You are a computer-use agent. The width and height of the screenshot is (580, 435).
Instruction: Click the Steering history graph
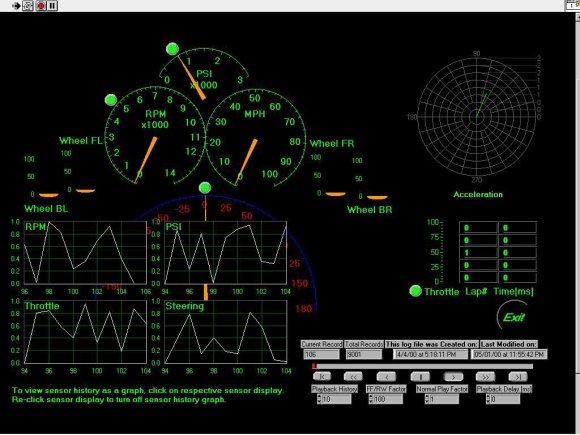click(x=225, y=332)
